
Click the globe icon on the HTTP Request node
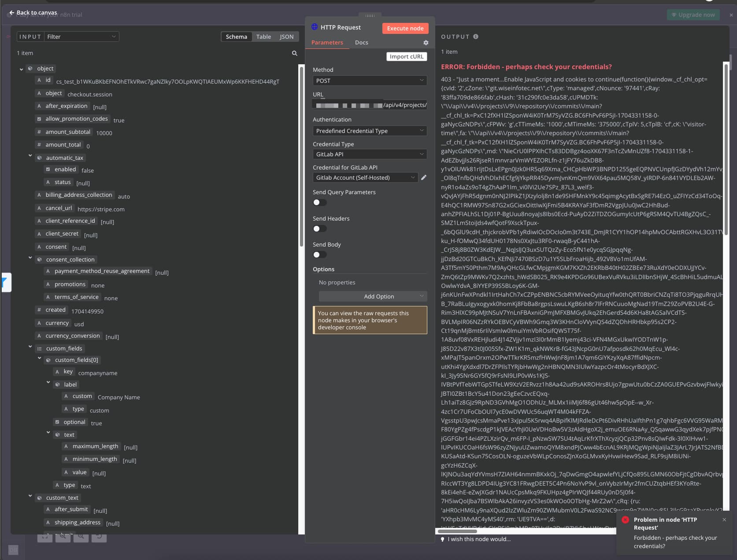[x=314, y=27]
